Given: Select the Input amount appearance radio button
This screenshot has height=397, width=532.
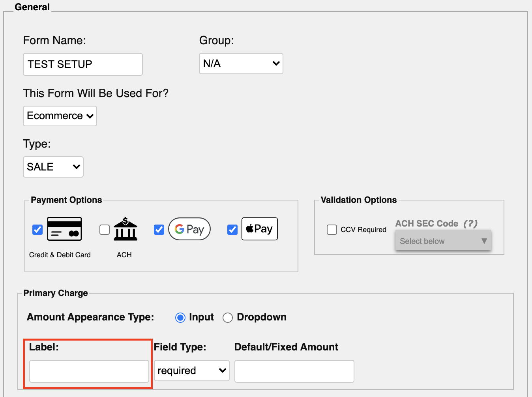Looking at the screenshot, I should tap(180, 317).
